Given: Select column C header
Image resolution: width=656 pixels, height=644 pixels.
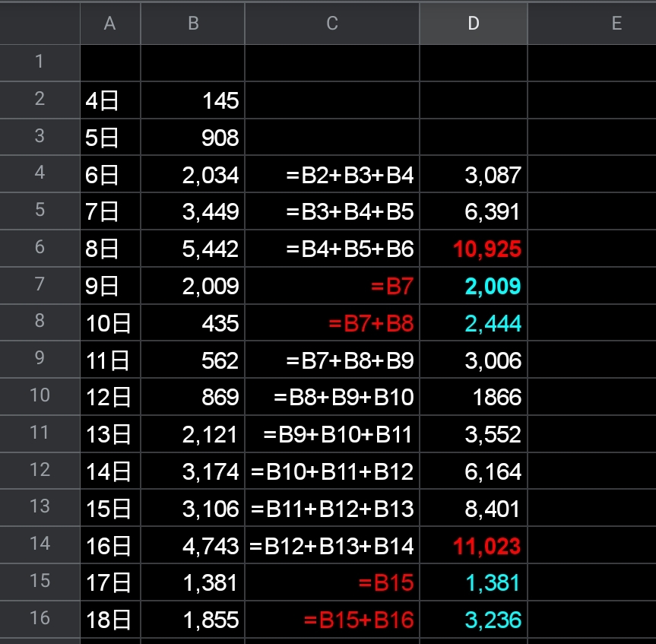Looking at the screenshot, I should point(331,24).
